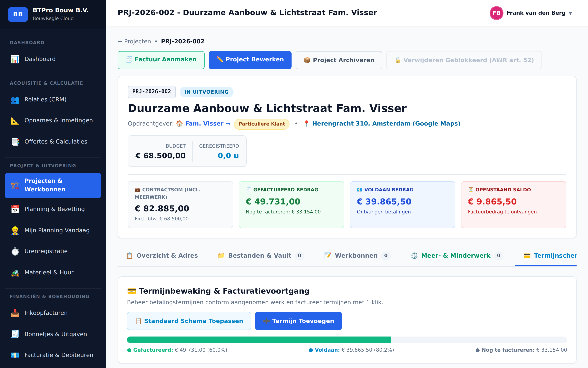The image size is (588, 368).
Task: Click the Gefactureerd Bedrag card
Action: [291, 204]
